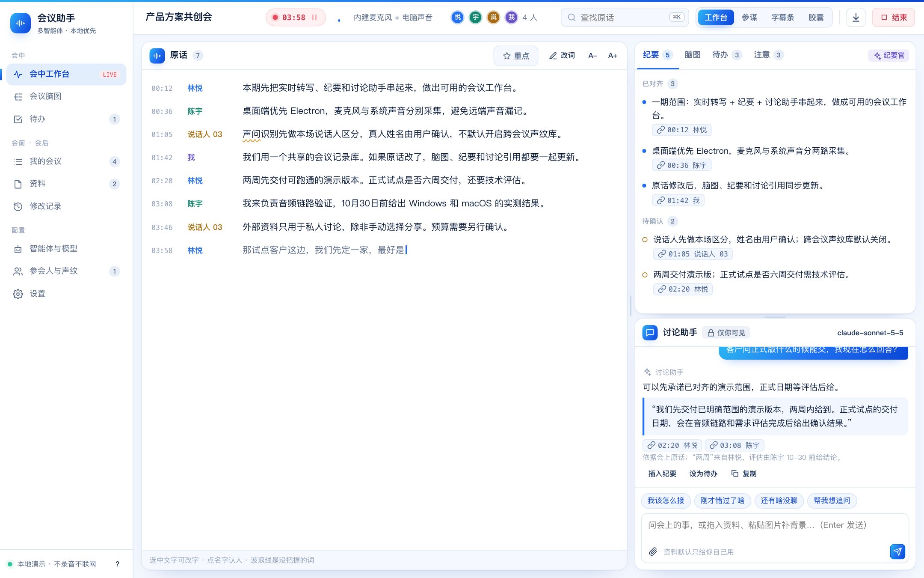This screenshot has height=578, width=924.
Task: Open the 脑图 tab in summary panel
Action: 692,55
